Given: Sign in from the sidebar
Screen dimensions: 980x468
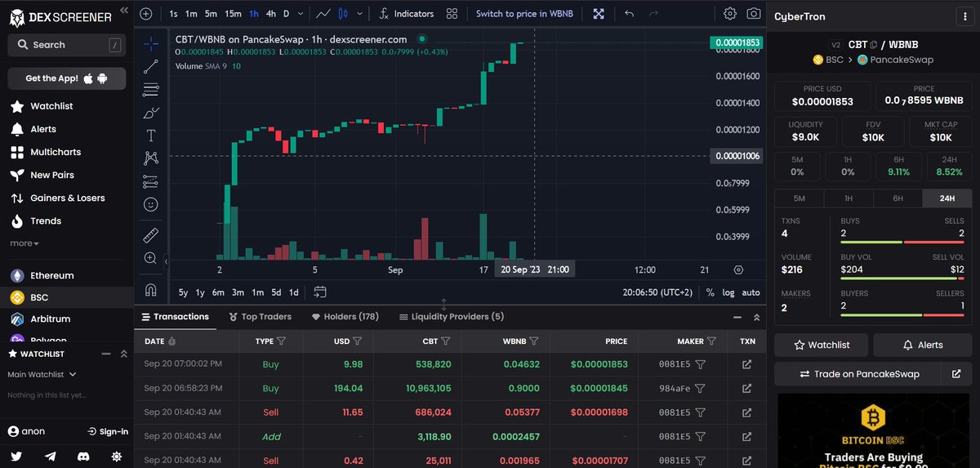Looking at the screenshot, I should (x=108, y=431).
